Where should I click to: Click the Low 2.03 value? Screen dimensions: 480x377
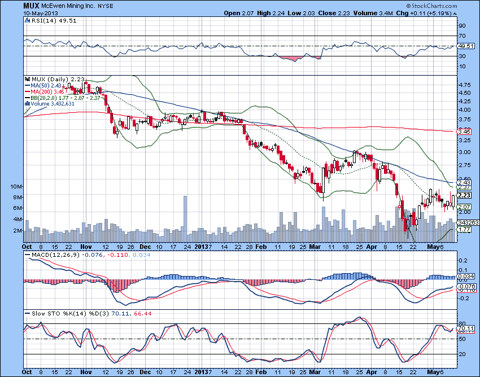[x=301, y=13]
